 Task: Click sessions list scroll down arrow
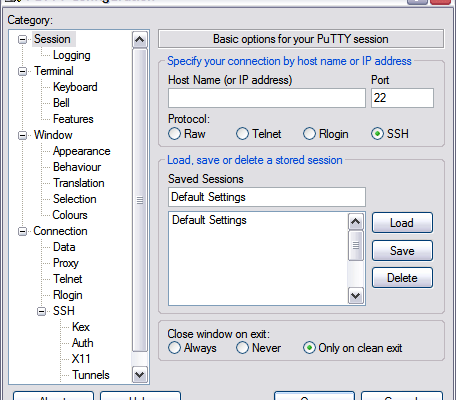pyautogui.click(x=355, y=296)
